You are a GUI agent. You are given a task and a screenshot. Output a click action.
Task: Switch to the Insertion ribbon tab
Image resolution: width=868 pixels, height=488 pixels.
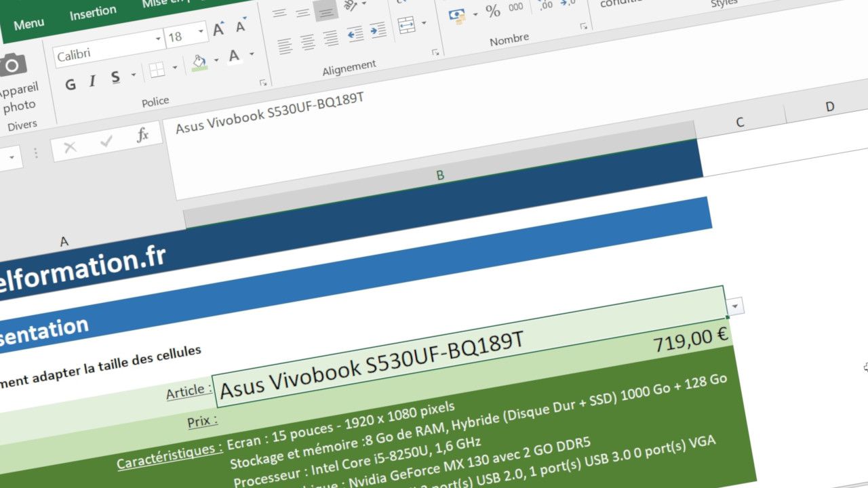tap(93, 14)
